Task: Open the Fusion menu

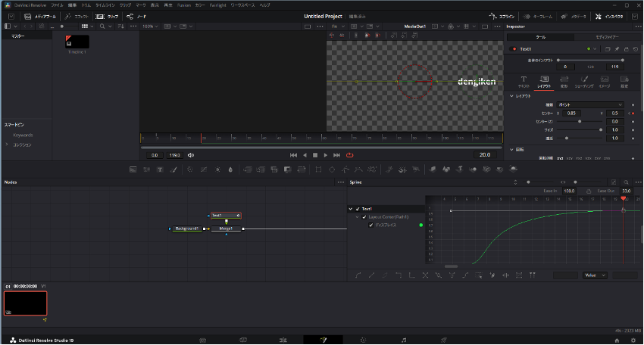Action: click(184, 5)
